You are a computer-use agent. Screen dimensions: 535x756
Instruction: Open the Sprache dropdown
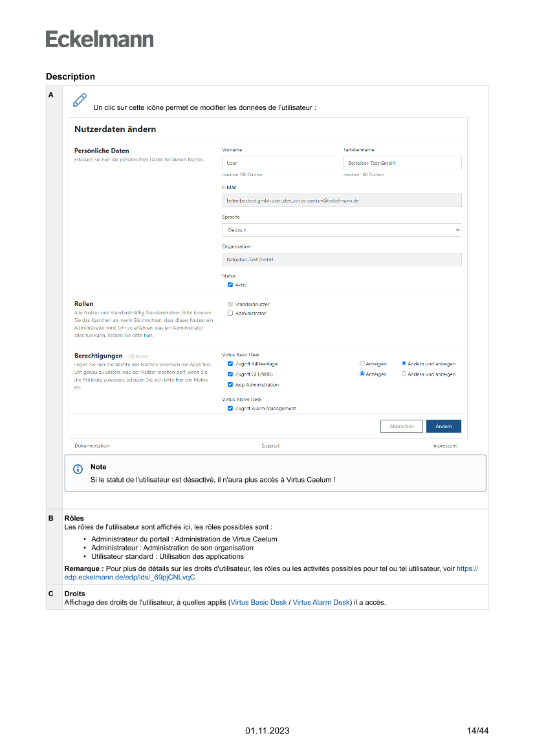click(341, 230)
